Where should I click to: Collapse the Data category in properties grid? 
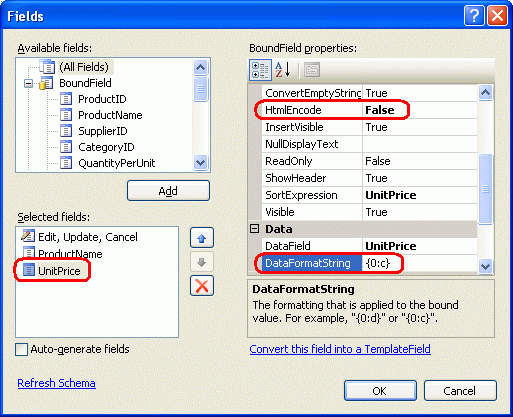point(255,229)
